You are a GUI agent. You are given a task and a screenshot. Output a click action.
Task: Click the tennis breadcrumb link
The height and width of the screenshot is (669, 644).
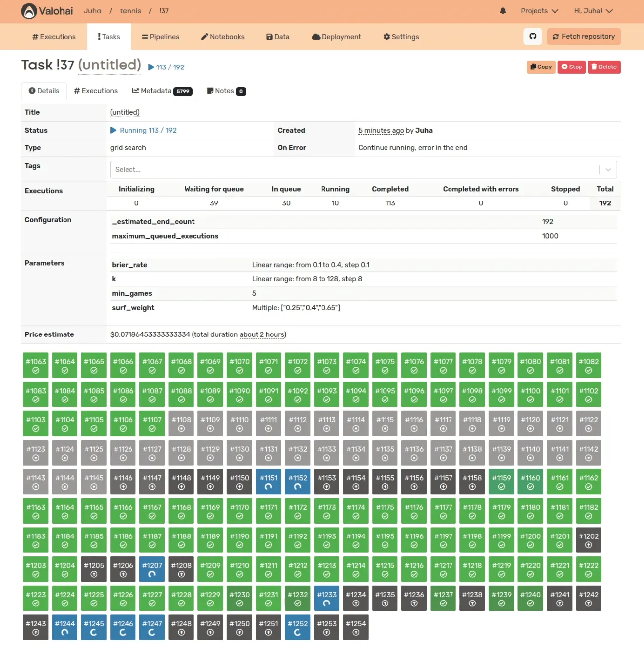click(x=130, y=11)
